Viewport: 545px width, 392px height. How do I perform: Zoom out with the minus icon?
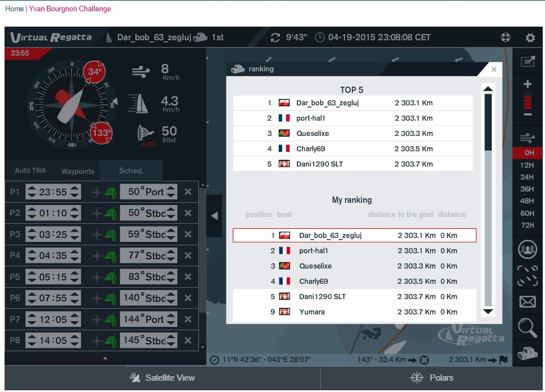pos(527,114)
